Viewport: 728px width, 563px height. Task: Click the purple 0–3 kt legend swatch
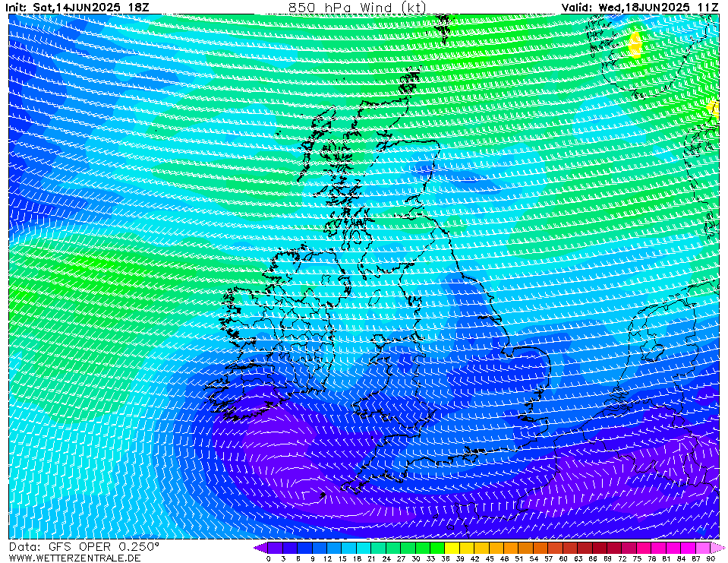pos(276,548)
